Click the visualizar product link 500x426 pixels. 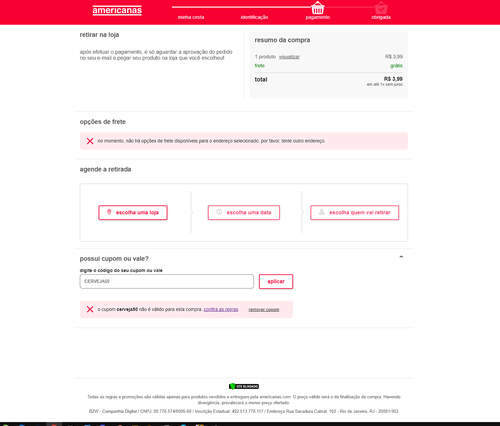tap(289, 57)
